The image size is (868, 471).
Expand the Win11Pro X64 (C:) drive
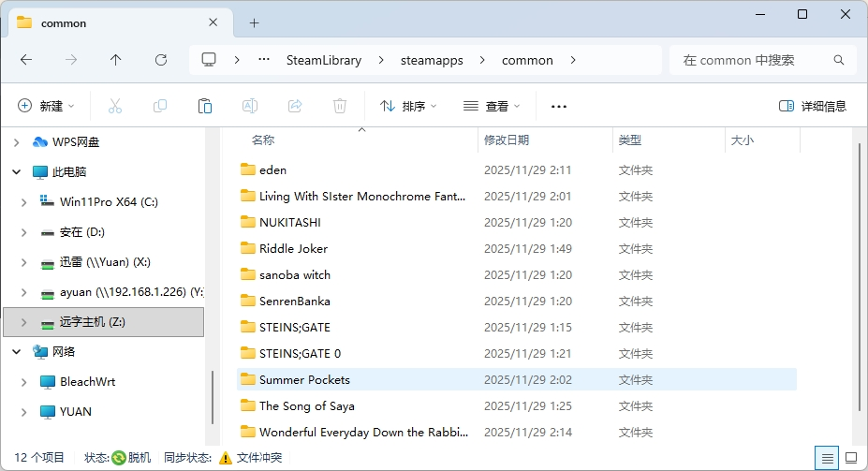click(23, 201)
